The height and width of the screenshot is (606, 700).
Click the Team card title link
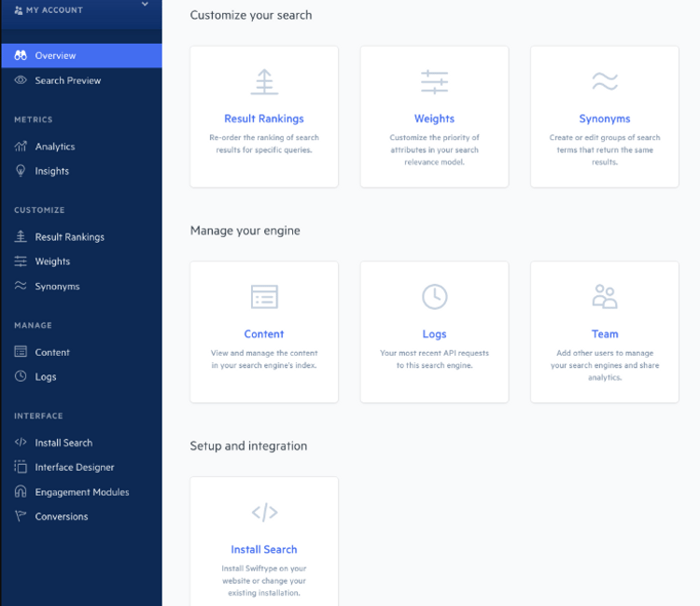pyautogui.click(x=605, y=334)
